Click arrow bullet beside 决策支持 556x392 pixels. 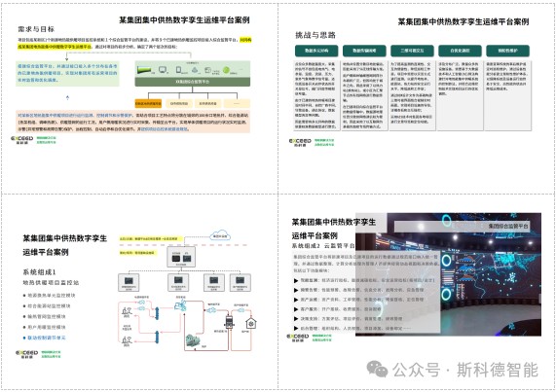296,319
